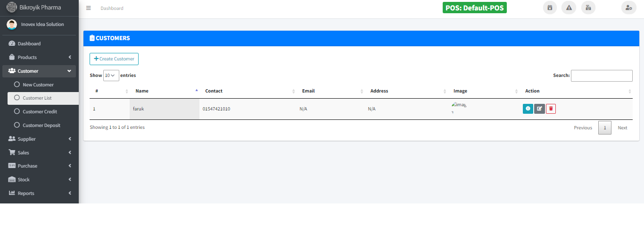
Task: Delete customer faruk using the trash icon
Action: click(551, 109)
